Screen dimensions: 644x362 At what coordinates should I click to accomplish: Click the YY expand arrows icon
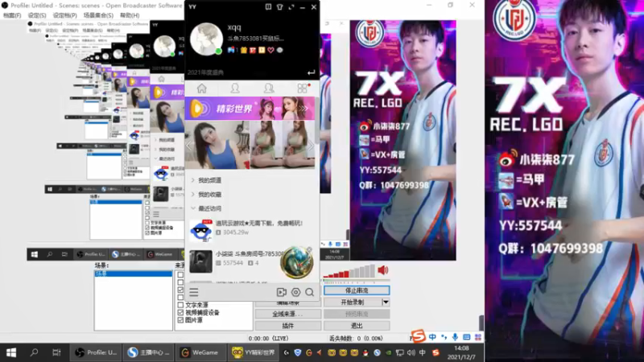[291, 7]
